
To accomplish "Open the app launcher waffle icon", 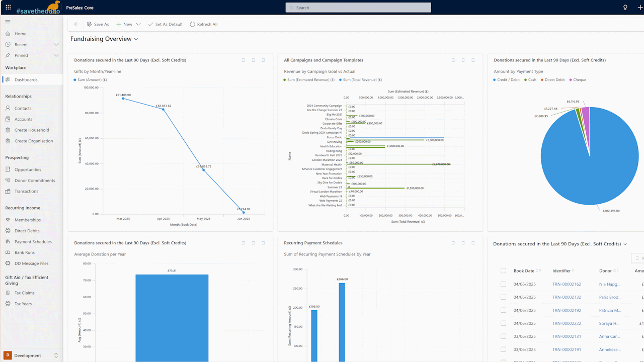I will [x=8, y=8].
